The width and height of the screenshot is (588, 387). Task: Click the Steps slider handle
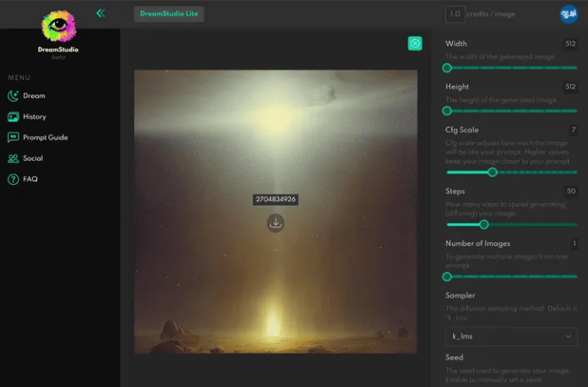(x=484, y=224)
